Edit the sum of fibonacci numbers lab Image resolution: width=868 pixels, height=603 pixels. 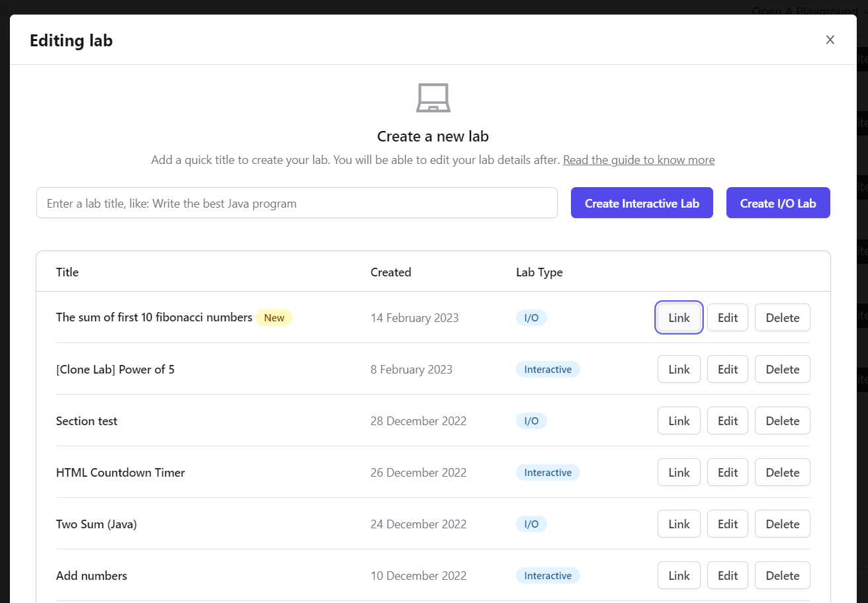coord(727,318)
